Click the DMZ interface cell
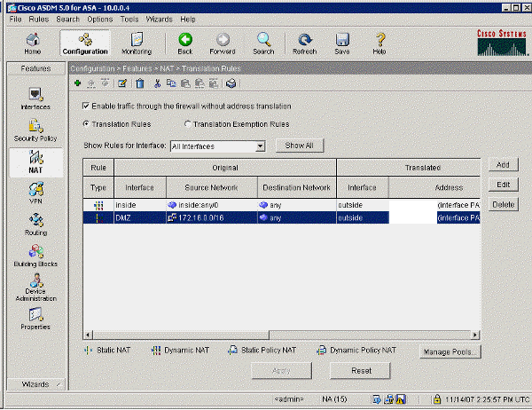The width and height of the screenshot is (532, 410). pyautogui.click(x=140, y=217)
